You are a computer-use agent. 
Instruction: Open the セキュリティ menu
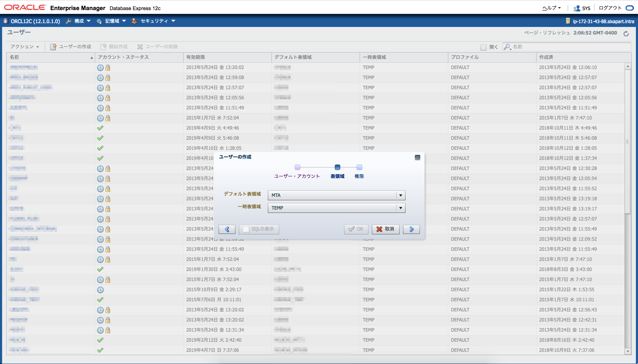[154, 21]
